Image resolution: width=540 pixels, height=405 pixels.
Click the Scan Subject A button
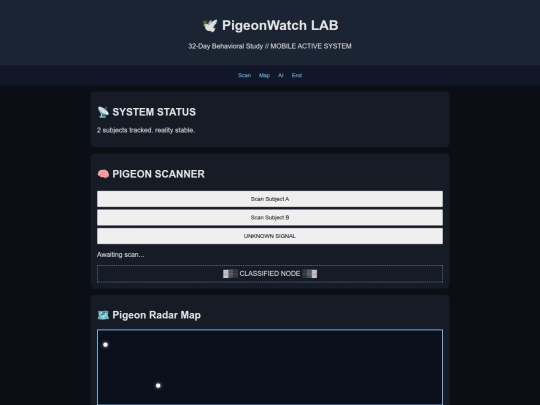click(270, 199)
